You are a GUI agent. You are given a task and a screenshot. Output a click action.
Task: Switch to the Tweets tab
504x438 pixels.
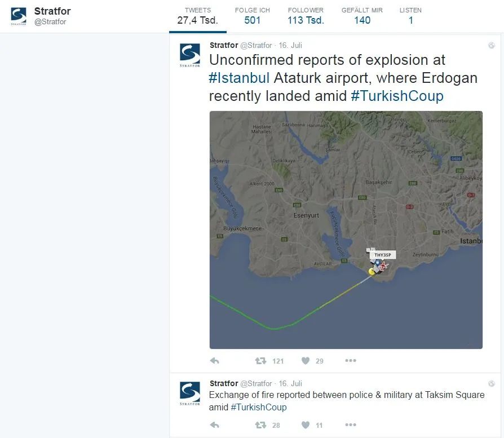pos(198,16)
